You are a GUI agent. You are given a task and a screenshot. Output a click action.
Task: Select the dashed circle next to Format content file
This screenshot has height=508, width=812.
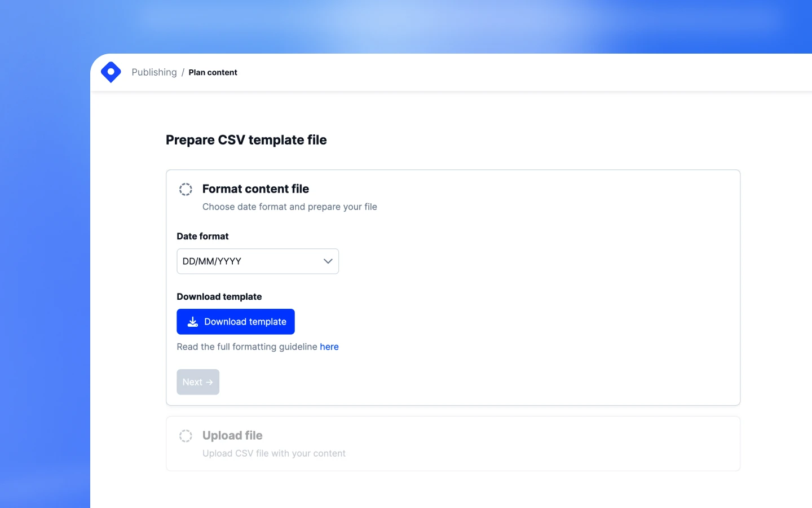click(x=186, y=189)
